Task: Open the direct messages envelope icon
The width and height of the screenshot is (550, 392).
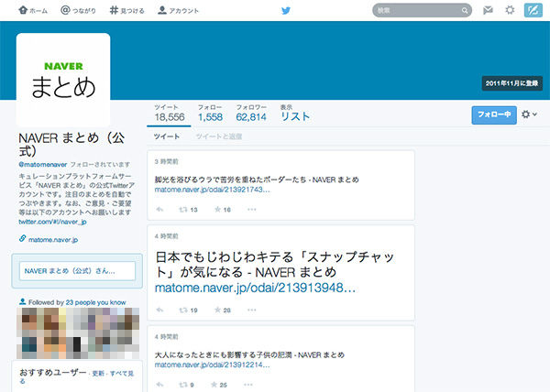Action: 488,10
